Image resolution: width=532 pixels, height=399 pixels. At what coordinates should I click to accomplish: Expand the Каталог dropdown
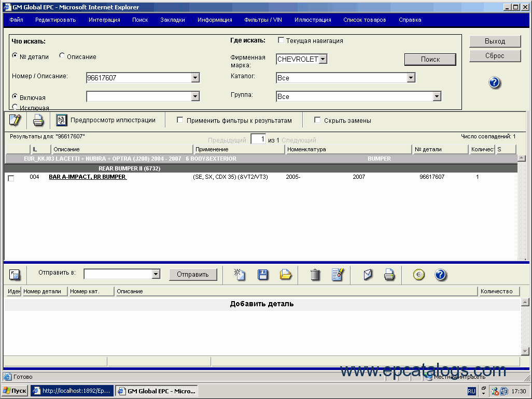coord(411,78)
